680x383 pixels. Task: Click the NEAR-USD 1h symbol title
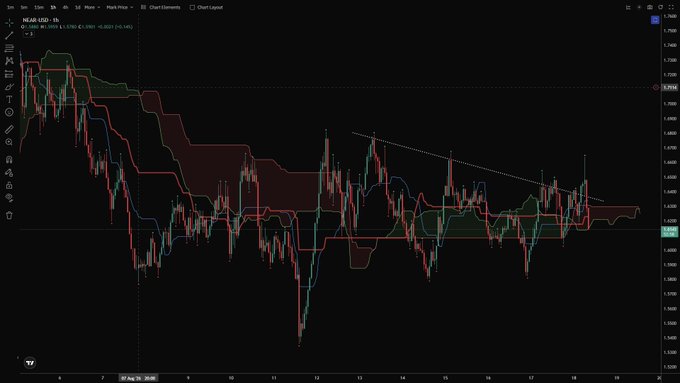[x=41, y=20]
